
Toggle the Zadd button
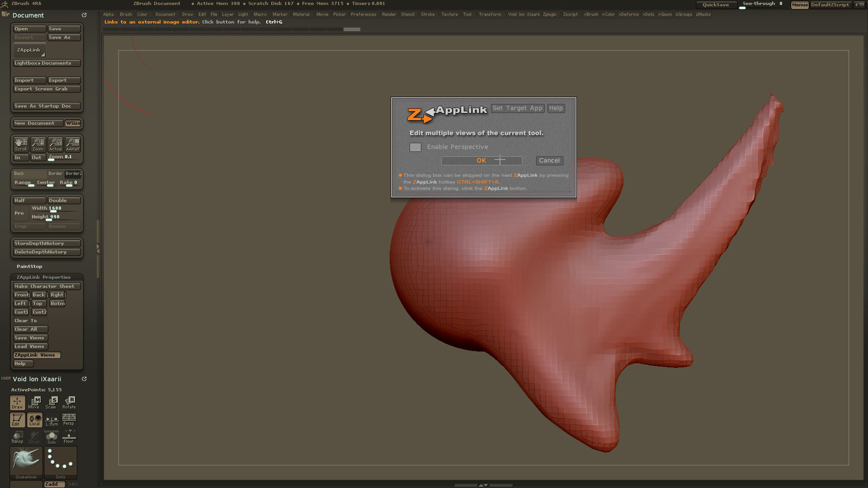[54, 484]
